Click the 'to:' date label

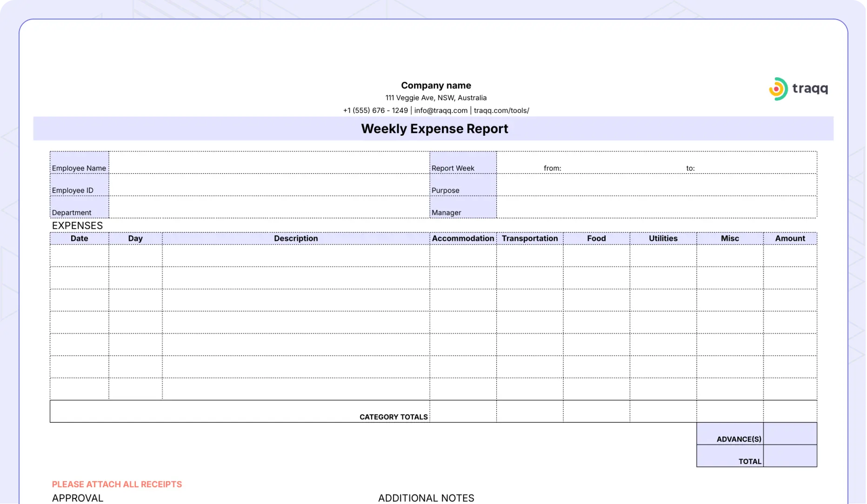click(x=690, y=168)
